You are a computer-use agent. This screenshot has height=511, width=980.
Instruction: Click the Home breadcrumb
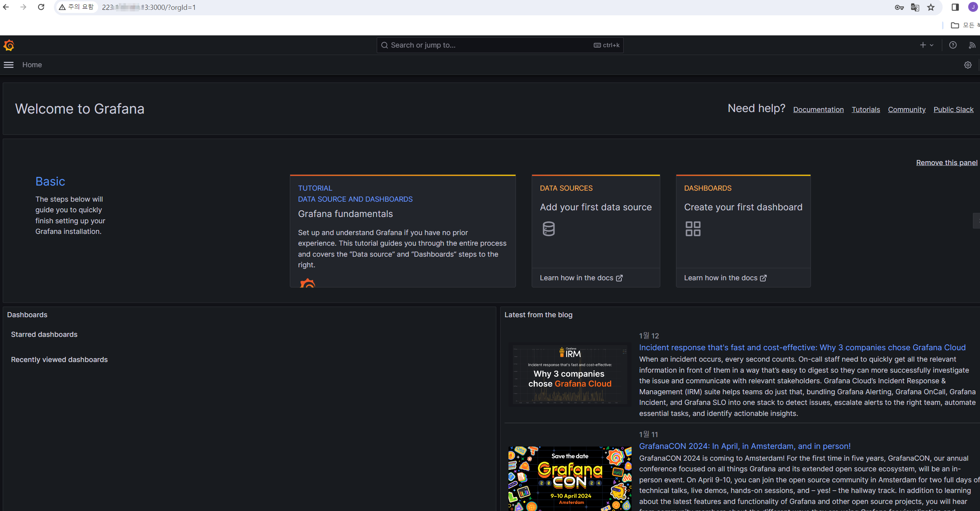(x=32, y=65)
